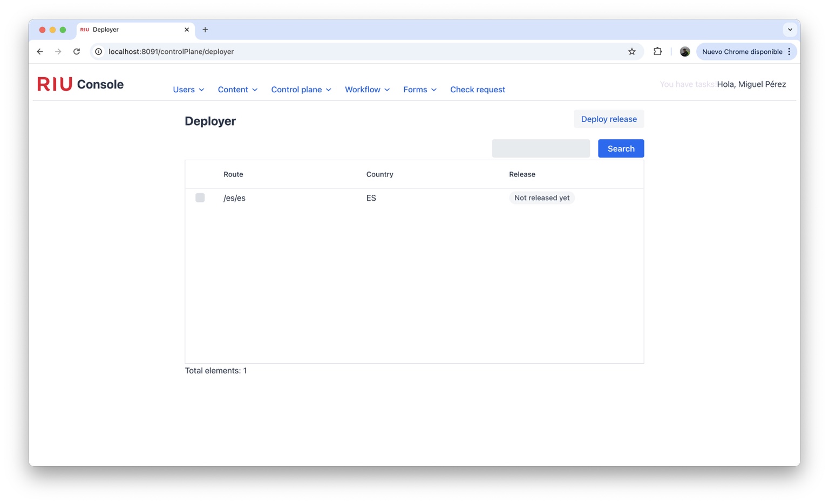
Task: Click the RIU Console logo
Action: pyautogui.click(x=80, y=84)
